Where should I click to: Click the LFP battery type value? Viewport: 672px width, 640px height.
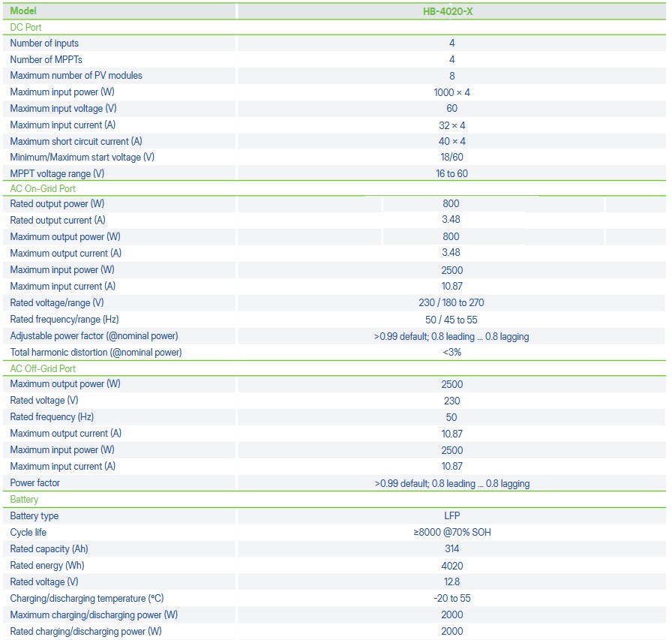pos(451,515)
